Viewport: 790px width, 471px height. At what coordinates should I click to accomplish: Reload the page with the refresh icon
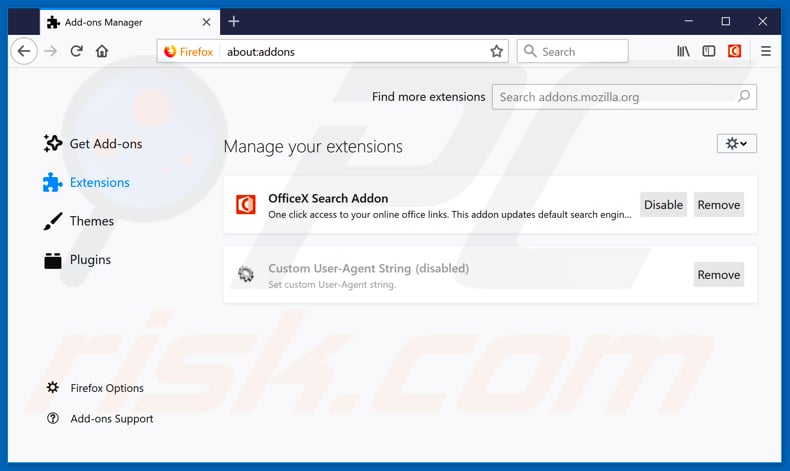[76, 51]
